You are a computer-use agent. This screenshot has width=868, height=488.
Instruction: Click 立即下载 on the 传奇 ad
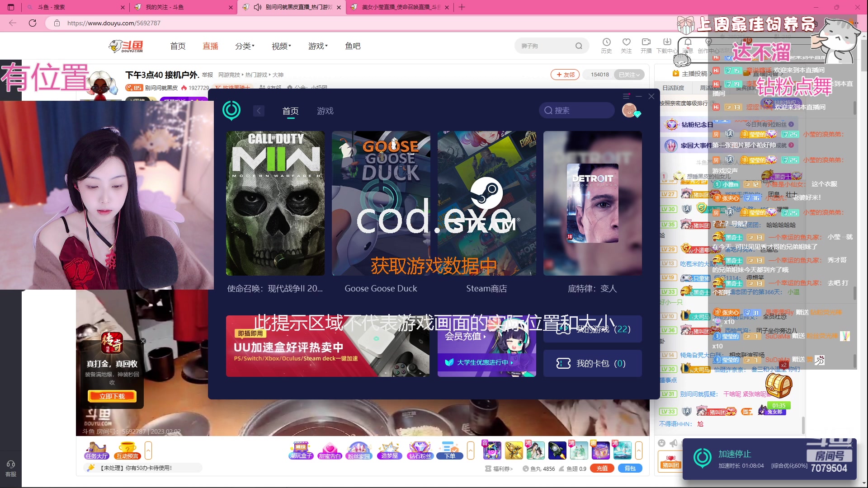pos(112,396)
